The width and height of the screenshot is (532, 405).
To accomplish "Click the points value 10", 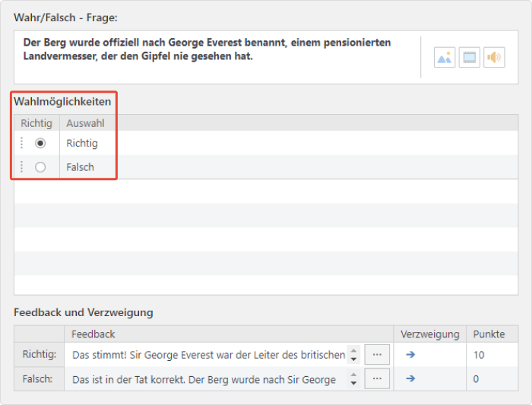I will [x=479, y=355].
